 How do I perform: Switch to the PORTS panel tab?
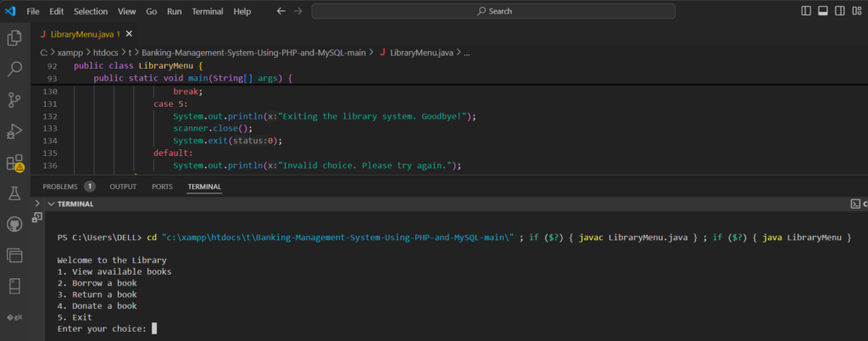pyautogui.click(x=162, y=187)
